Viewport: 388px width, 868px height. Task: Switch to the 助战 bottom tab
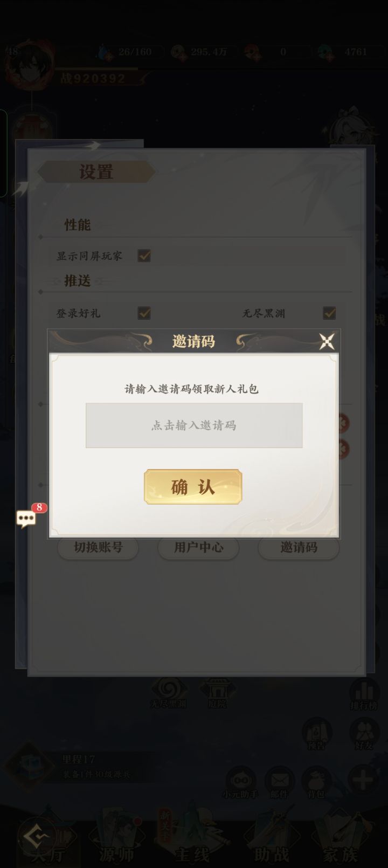[x=272, y=841]
